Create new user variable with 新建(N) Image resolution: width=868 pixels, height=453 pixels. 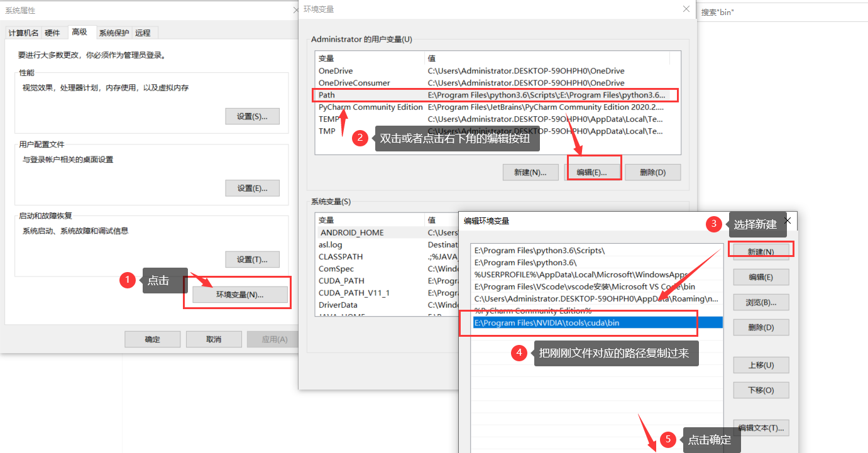coord(530,172)
